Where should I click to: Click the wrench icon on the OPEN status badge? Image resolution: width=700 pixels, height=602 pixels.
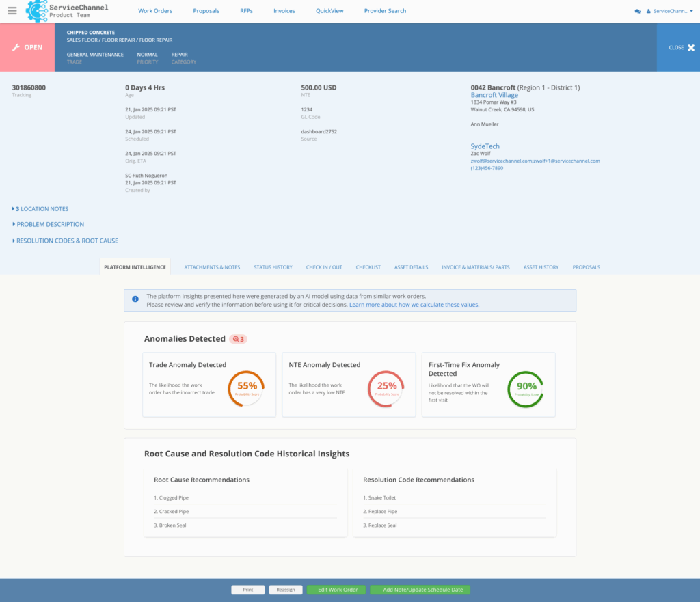(x=16, y=47)
